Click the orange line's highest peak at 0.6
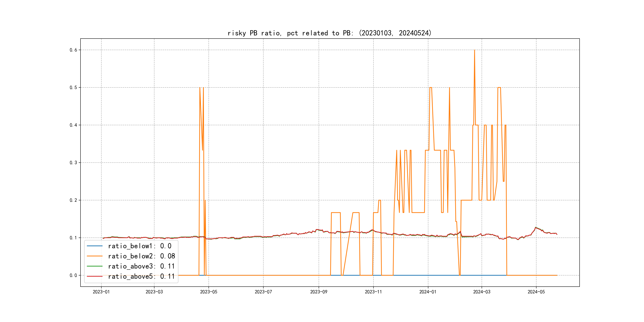 tap(474, 50)
